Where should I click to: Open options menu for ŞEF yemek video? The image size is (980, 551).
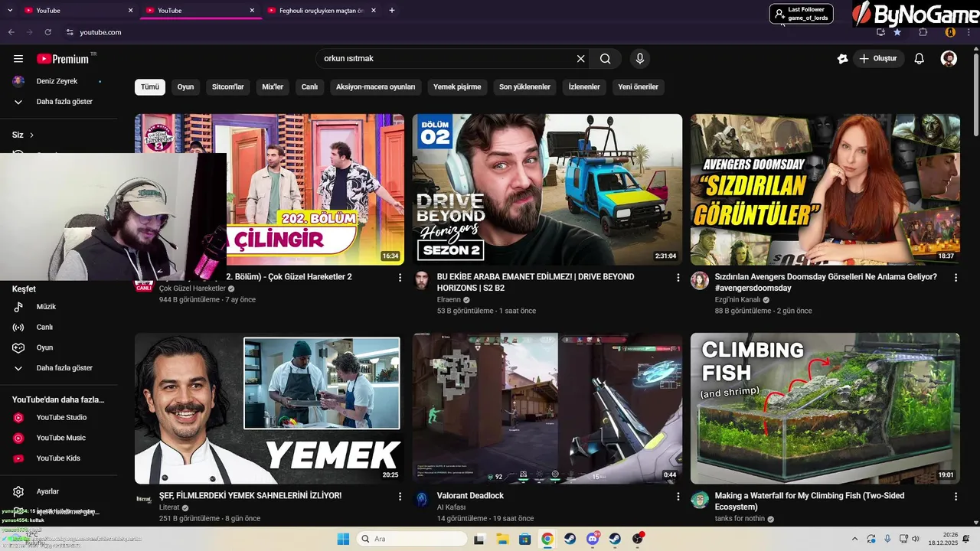[400, 496]
